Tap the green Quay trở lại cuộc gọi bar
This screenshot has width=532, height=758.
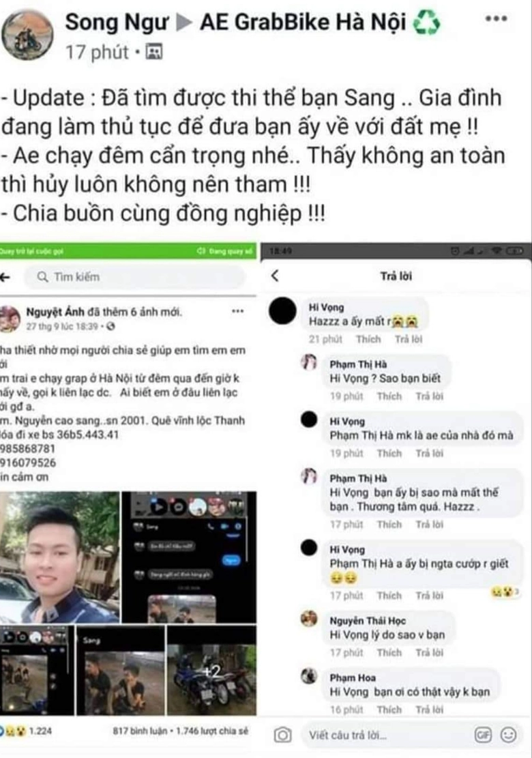(128, 251)
